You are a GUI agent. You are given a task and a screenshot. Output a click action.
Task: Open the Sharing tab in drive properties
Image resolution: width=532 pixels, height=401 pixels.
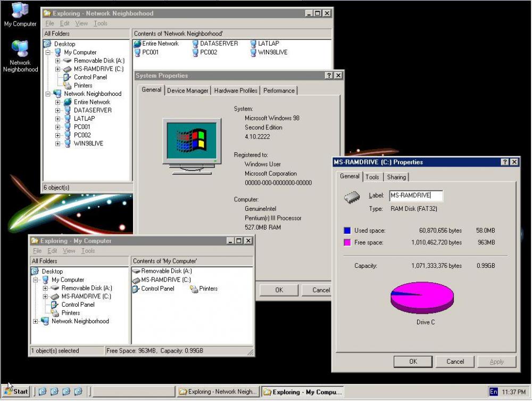point(396,177)
